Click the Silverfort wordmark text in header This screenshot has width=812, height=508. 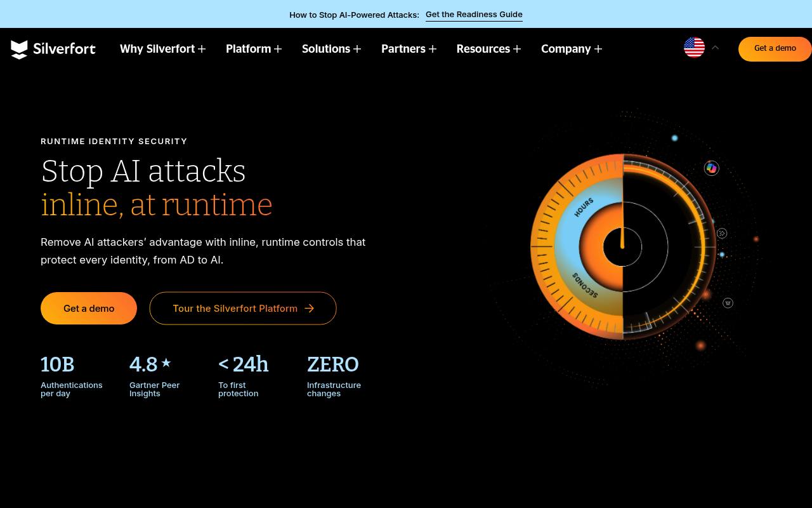(x=65, y=49)
